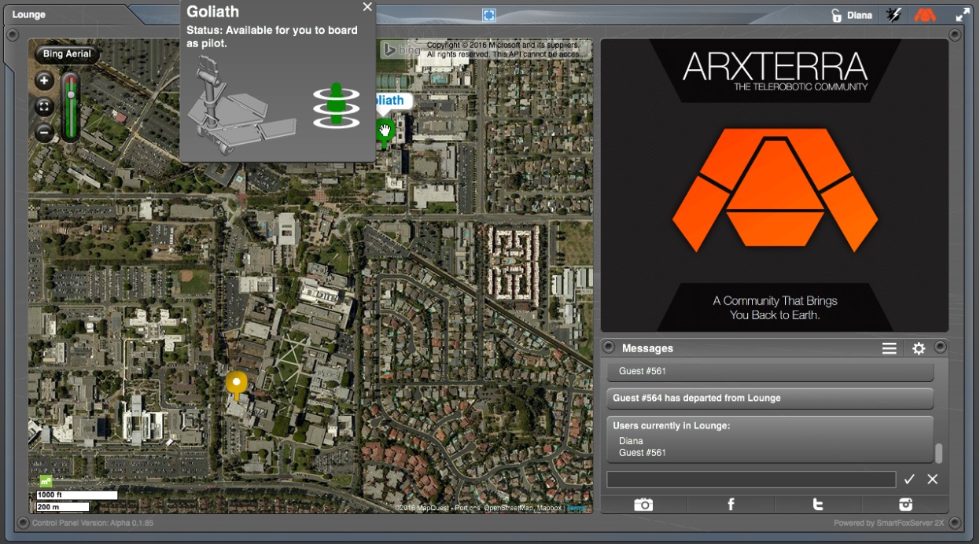The width and height of the screenshot is (980, 544).
Task: Click the Arxterra banner image
Action: point(774,186)
